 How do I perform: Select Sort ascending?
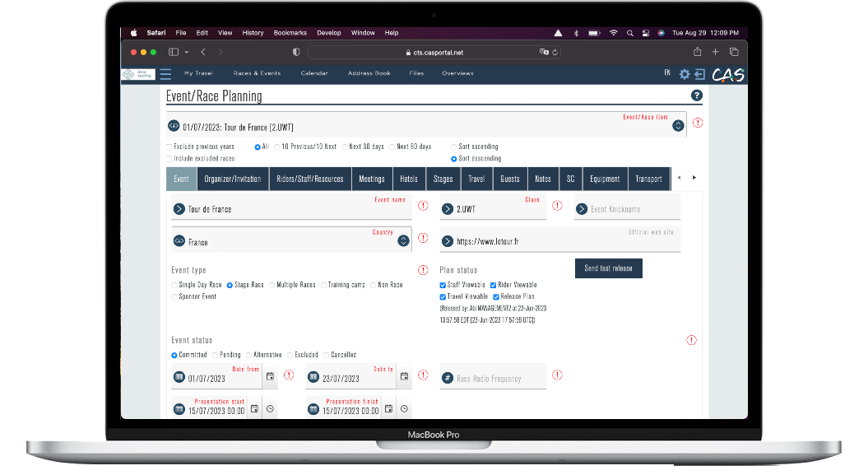pos(454,147)
